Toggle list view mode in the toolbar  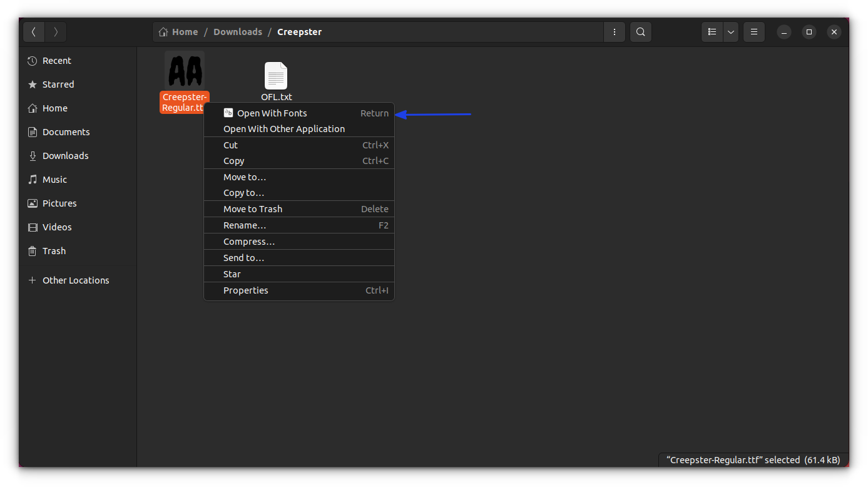pyautogui.click(x=712, y=31)
